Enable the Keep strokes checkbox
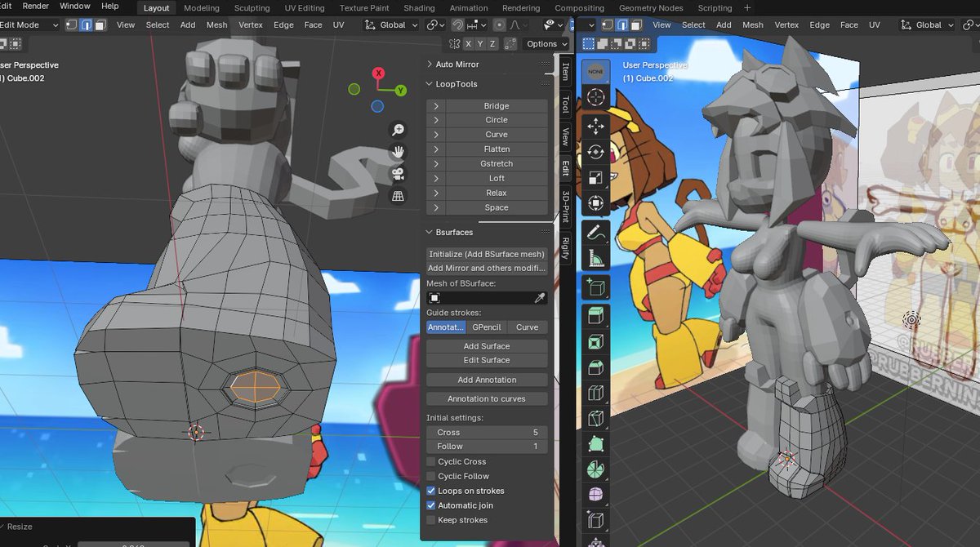 tap(431, 520)
